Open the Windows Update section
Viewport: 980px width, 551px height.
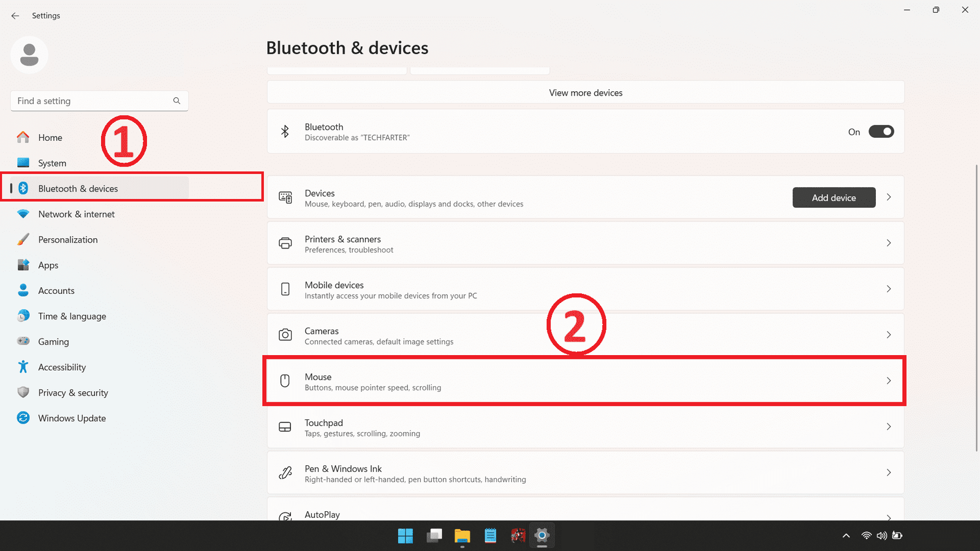tap(72, 418)
